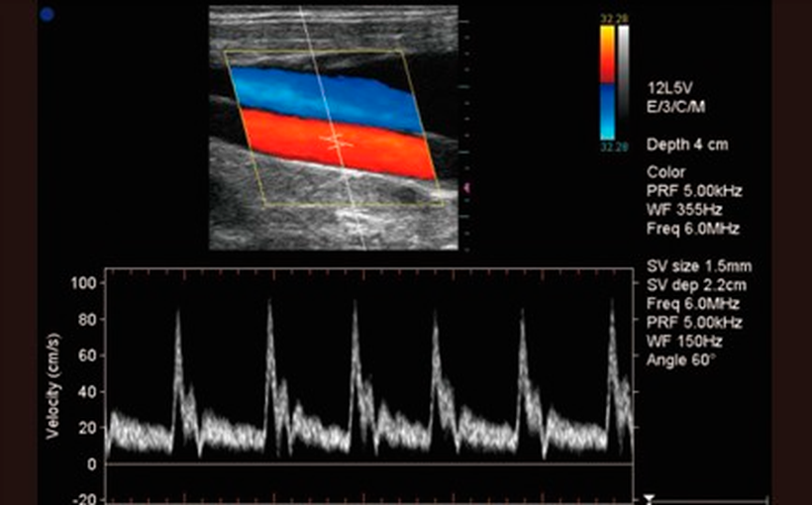This screenshot has width=812, height=505.
Task: Click the WF 150Hz spectral filter value
Action: (x=683, y=342)
